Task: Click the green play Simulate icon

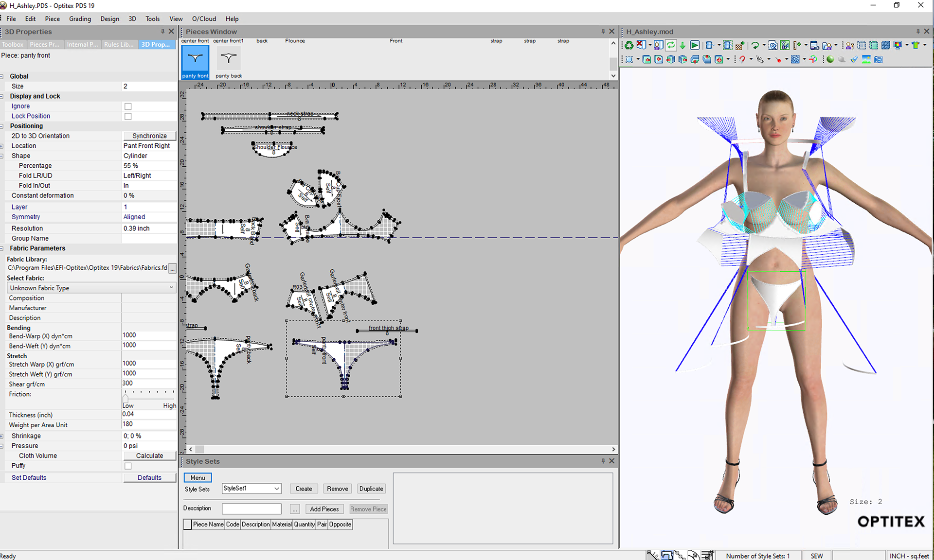Action: [695, 45]
